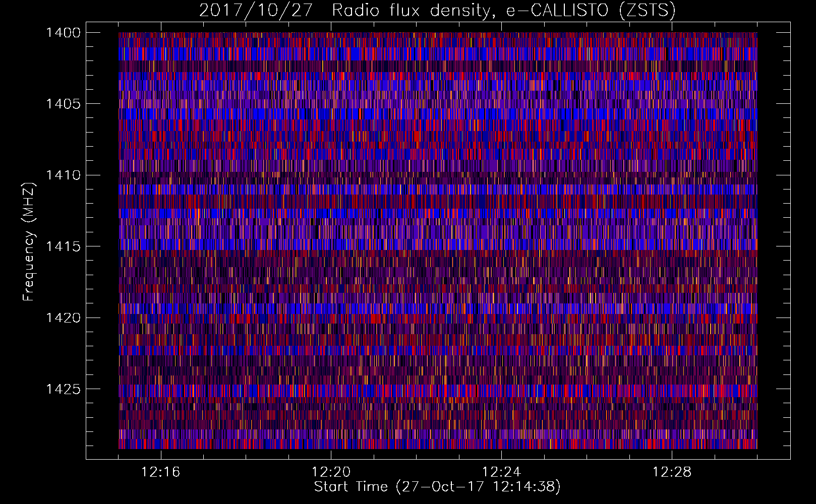
Task: Select the 1415 frequency tick label
Action: coord(63,246)
